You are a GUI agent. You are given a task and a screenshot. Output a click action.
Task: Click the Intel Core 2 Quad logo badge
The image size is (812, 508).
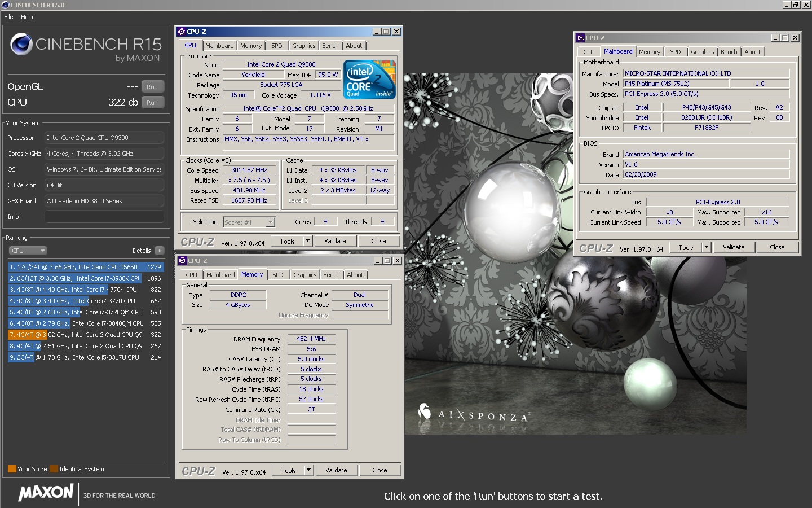370,80
